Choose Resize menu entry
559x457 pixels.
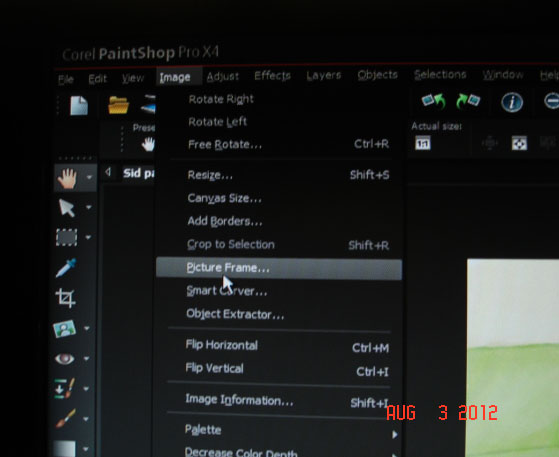279,175
